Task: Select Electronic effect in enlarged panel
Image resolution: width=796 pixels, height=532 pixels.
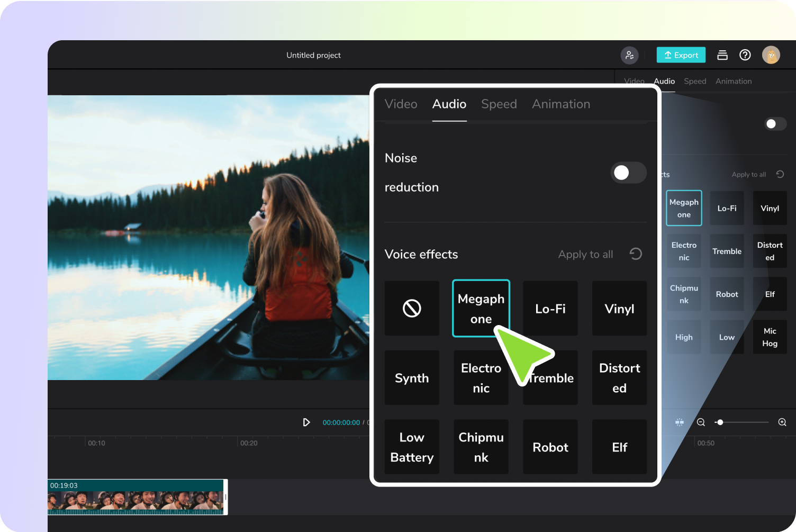Action: [x=481, y=377]
